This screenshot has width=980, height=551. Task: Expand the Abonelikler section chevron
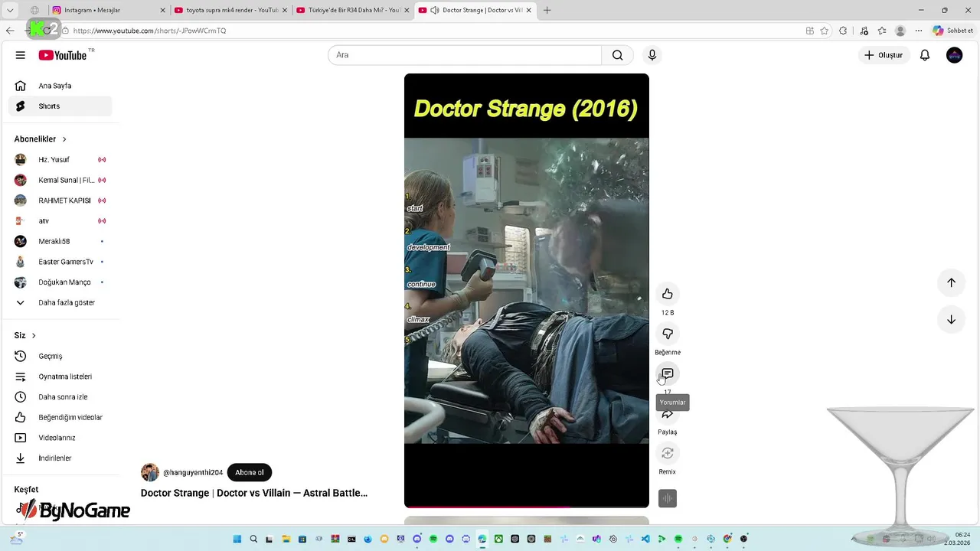point(64,139)
